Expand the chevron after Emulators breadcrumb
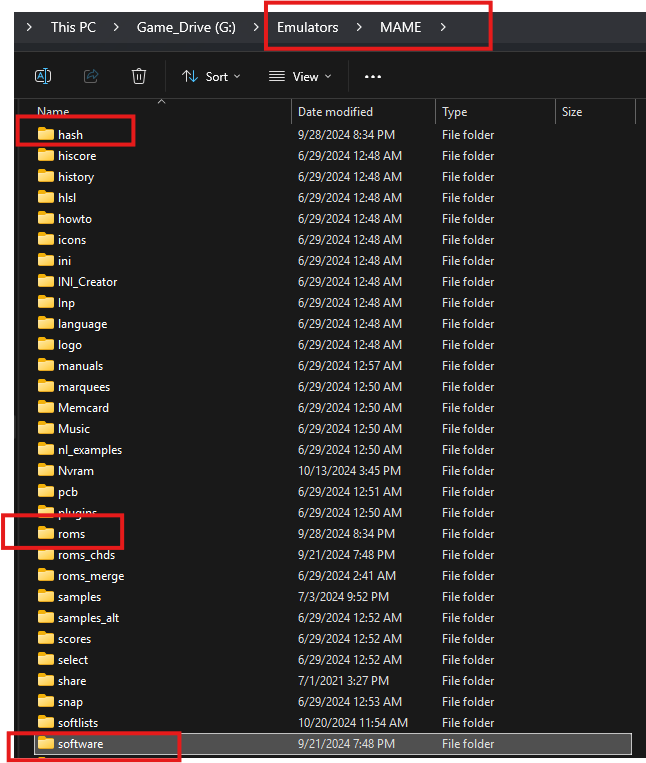 click(359, 27)
